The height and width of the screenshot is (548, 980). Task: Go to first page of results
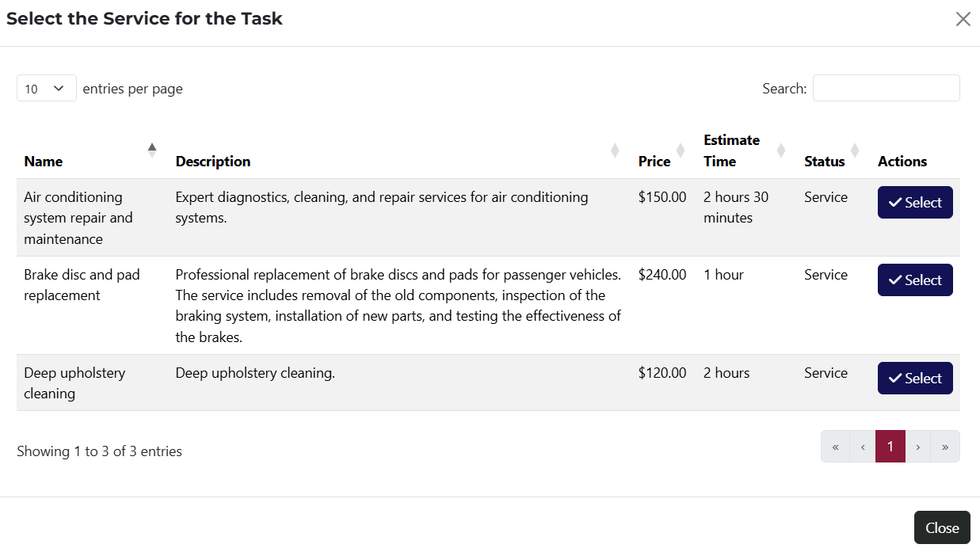click(835, 447)
